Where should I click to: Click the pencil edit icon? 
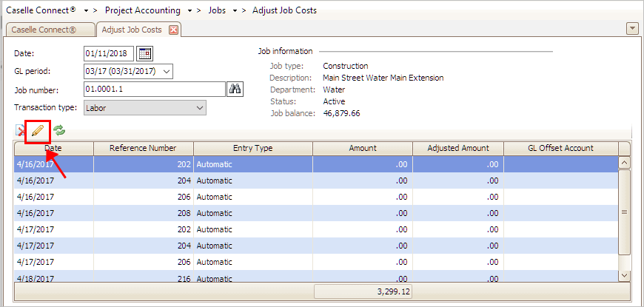point(38,131)
